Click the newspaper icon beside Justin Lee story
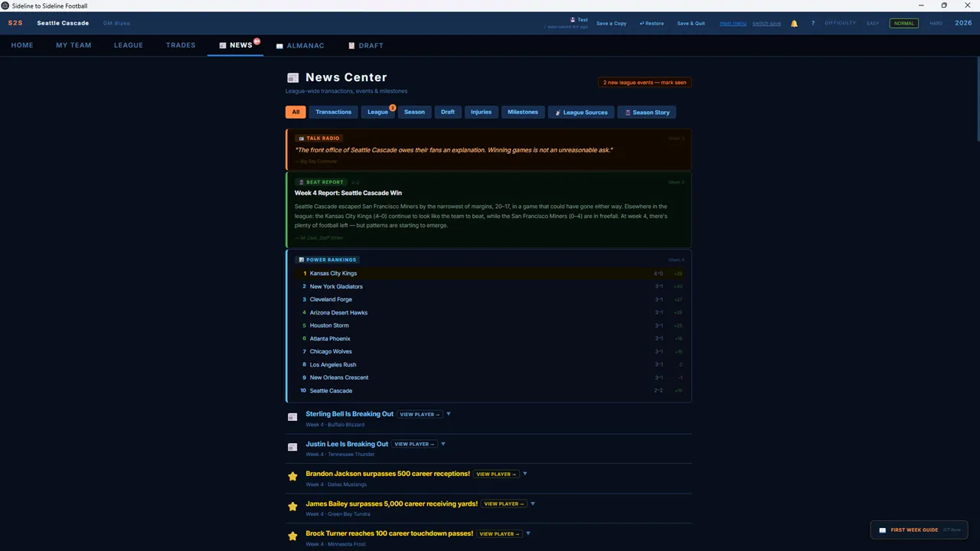The width and height of the screenshot is (980, 551). 292,447
